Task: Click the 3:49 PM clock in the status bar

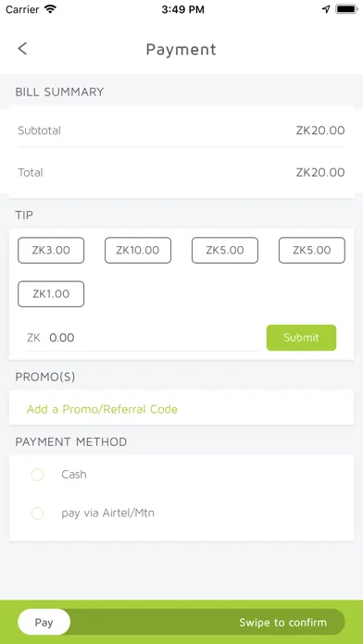Action: (x=183, y=10)
